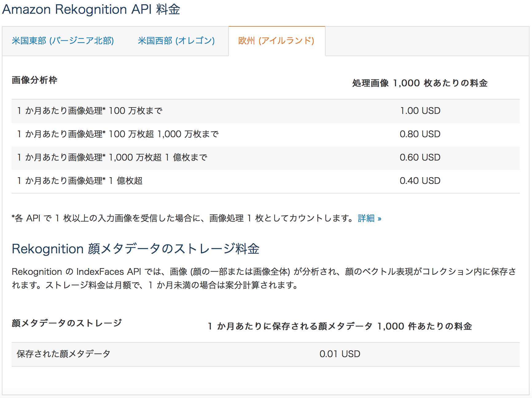Click the 画像分析枠 column header

[x=34, y=80]
